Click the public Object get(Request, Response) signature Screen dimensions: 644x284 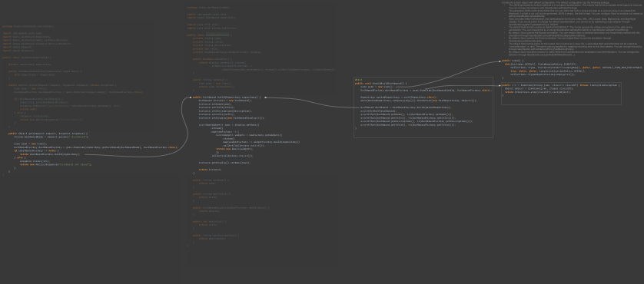[48, 134]
